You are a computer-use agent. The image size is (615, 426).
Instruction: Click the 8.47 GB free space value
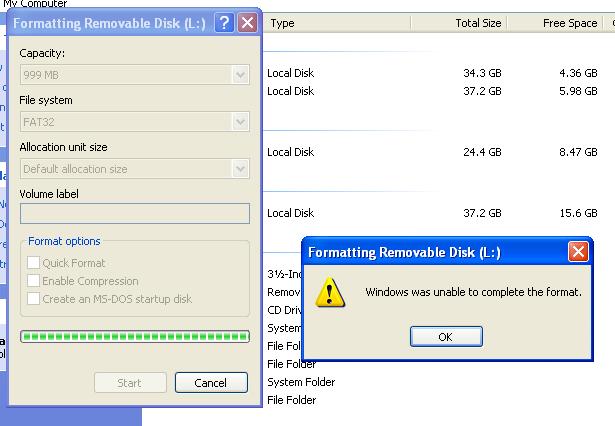578,152
